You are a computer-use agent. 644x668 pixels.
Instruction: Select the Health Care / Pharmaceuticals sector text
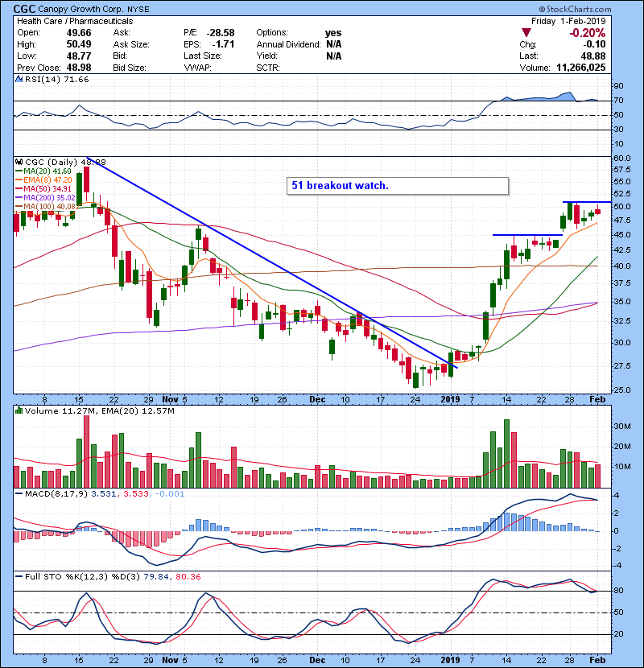75,21
